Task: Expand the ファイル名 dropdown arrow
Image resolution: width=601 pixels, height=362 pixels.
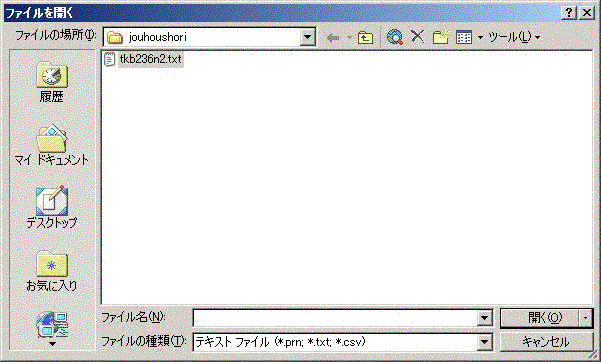Action: [484, 318]
